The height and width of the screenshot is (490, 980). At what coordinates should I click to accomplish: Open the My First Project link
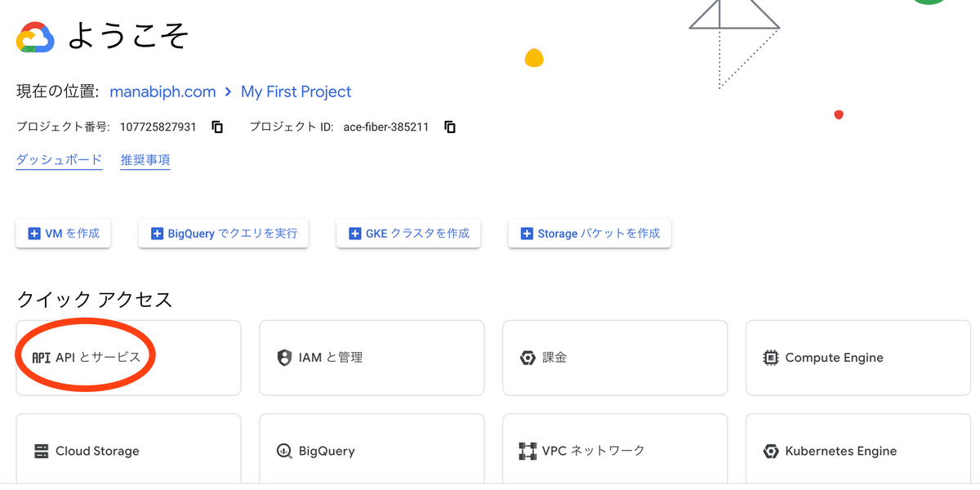(296, 91)
